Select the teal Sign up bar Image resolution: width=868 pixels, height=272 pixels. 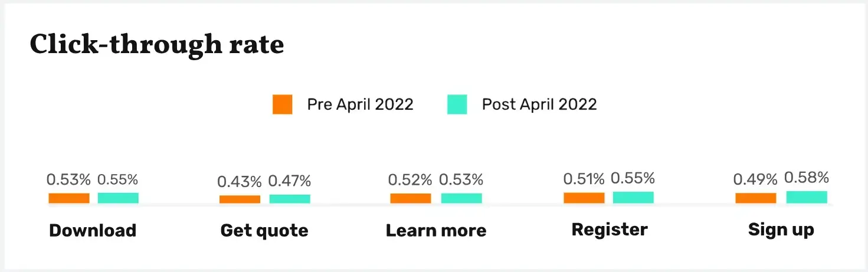coord(807,197)
